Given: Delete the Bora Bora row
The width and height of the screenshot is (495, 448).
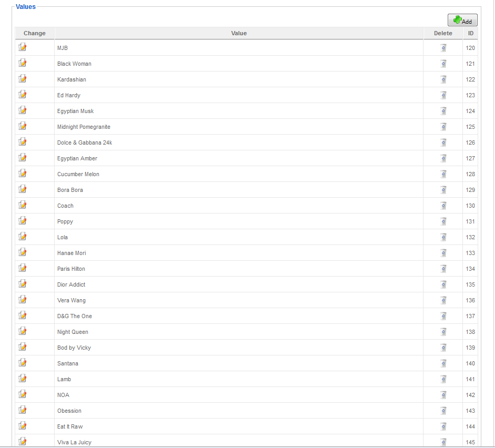Looking at the screenshot, I should click(443, 190).
